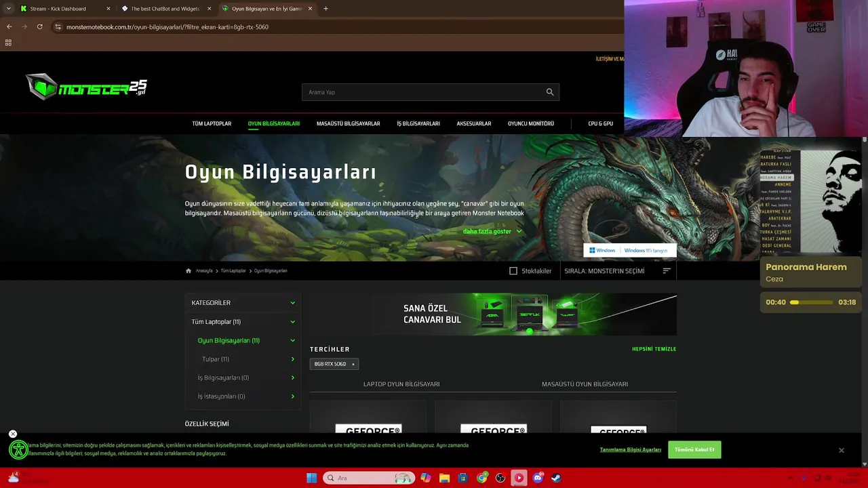Open OBS Studio from taskbar
The height and width of the screenshot is (488, 868).
pyautogui.click(x=500, y=478)
